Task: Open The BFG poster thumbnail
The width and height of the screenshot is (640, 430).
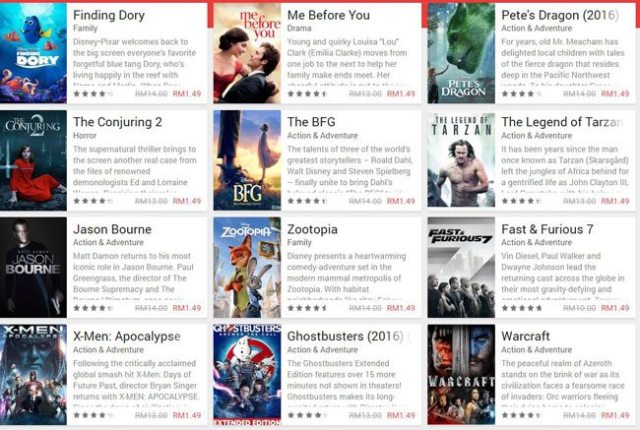Action: click(x=247, y=160)
